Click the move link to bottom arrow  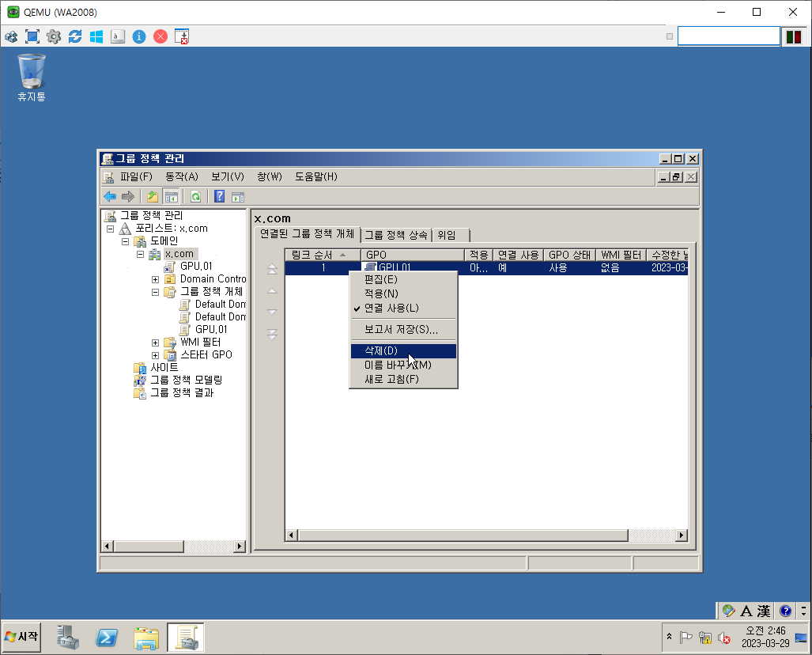[x=272, y=335]
